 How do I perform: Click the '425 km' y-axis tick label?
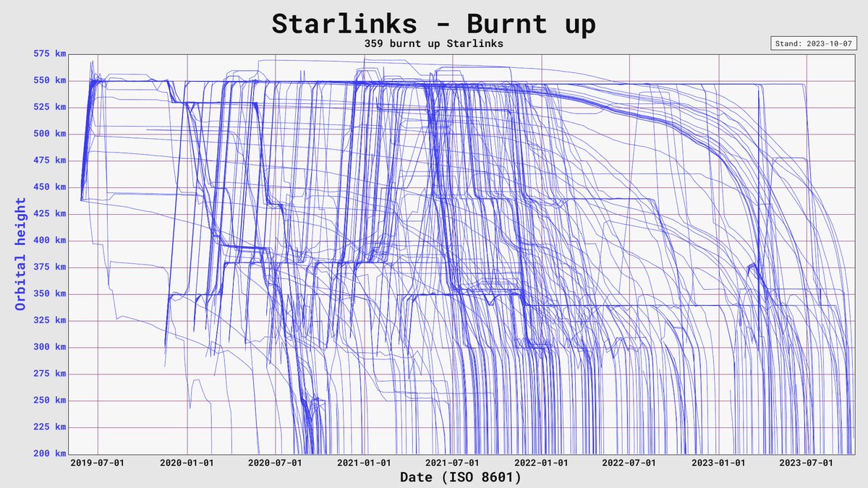[x=49, y=214]
